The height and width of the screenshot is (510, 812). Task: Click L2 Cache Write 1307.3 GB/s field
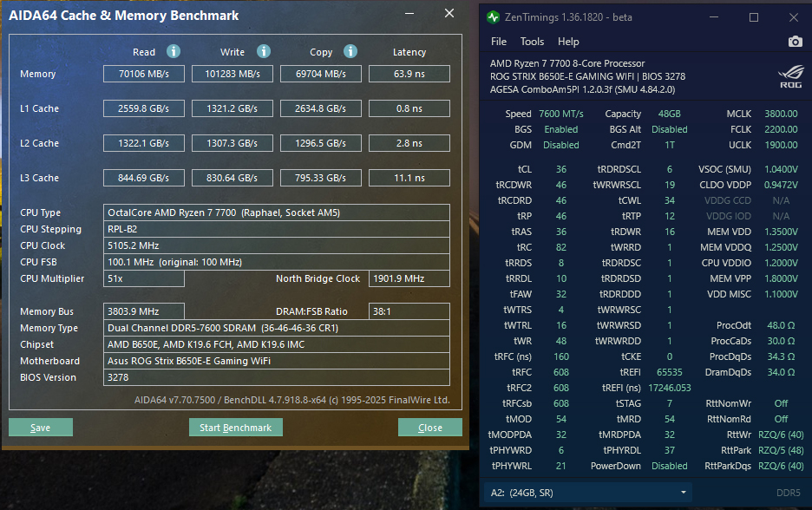click(x=232, y=143)
